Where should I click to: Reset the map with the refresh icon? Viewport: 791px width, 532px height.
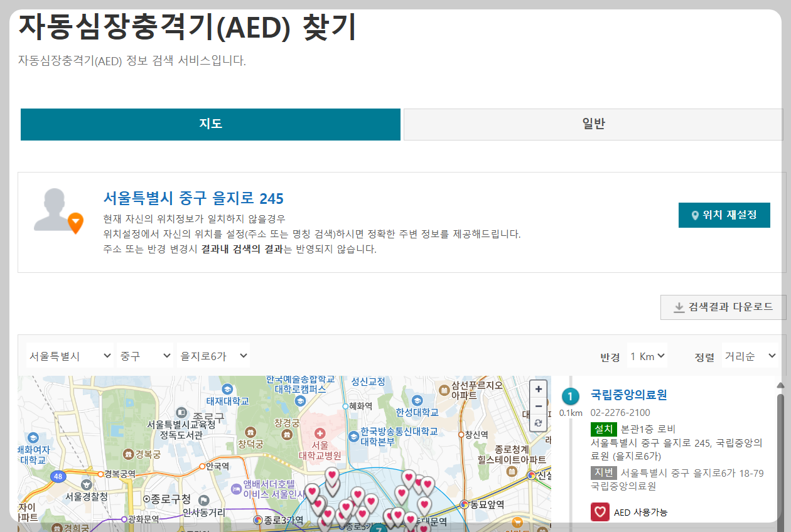point(538,423)
